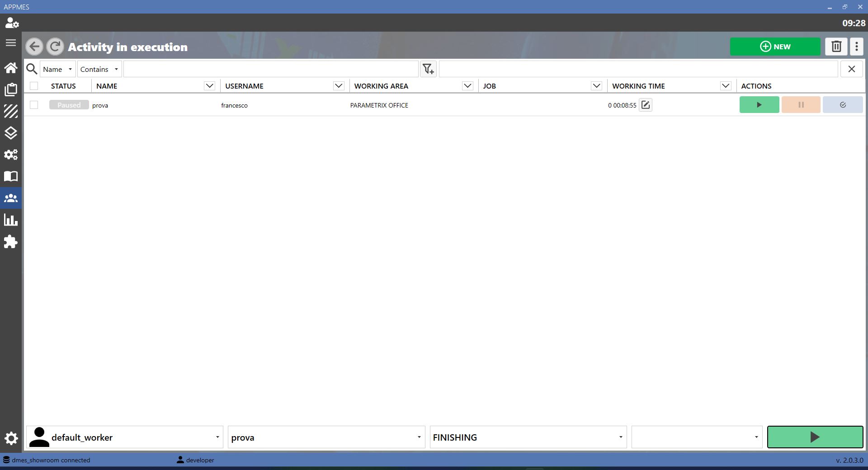Minimize the APPMES window
868x470 pixels.
click(830, 7)
